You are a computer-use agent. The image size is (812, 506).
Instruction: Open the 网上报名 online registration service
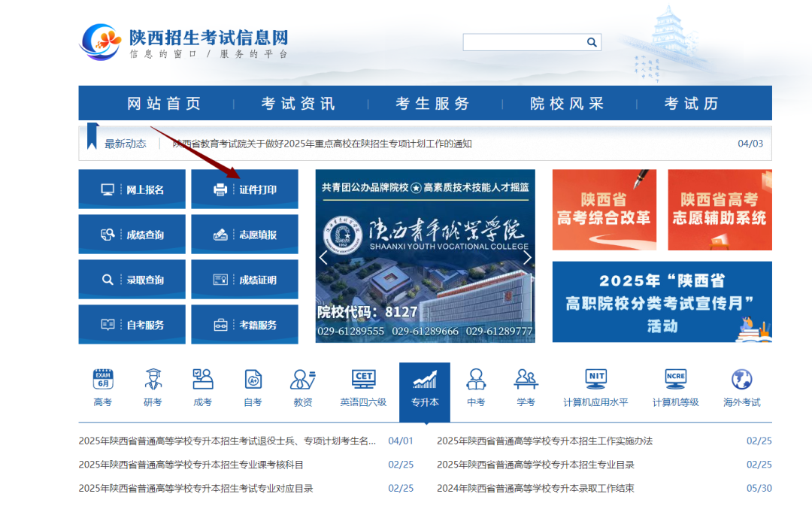click(x=132, y=189)
